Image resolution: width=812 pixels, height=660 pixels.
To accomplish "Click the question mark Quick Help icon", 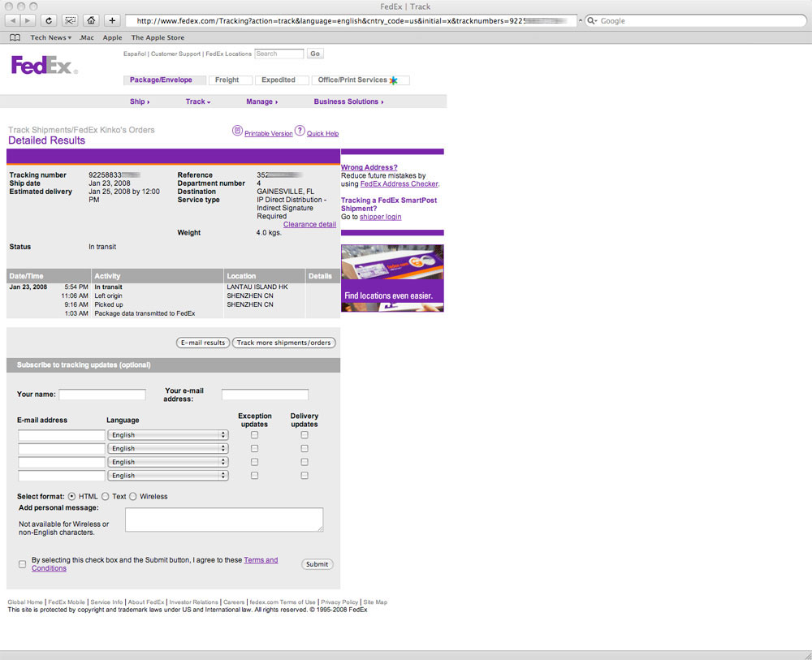I will point(300,131).
